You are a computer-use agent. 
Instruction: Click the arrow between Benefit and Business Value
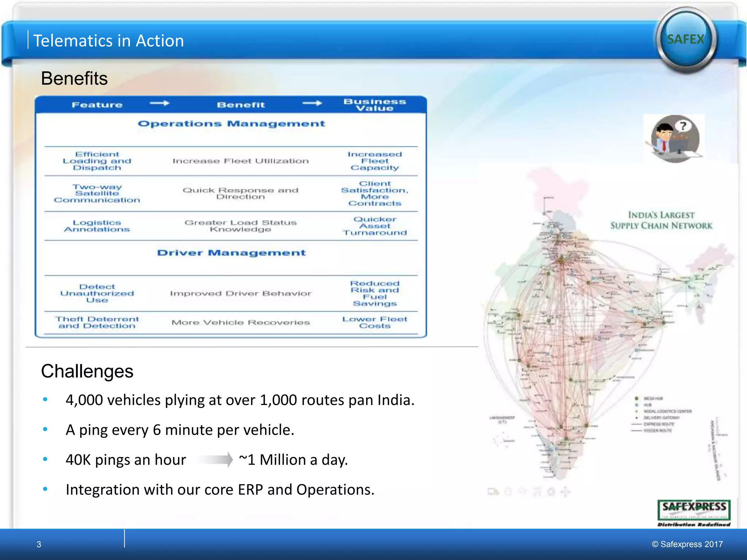(312, 104)
